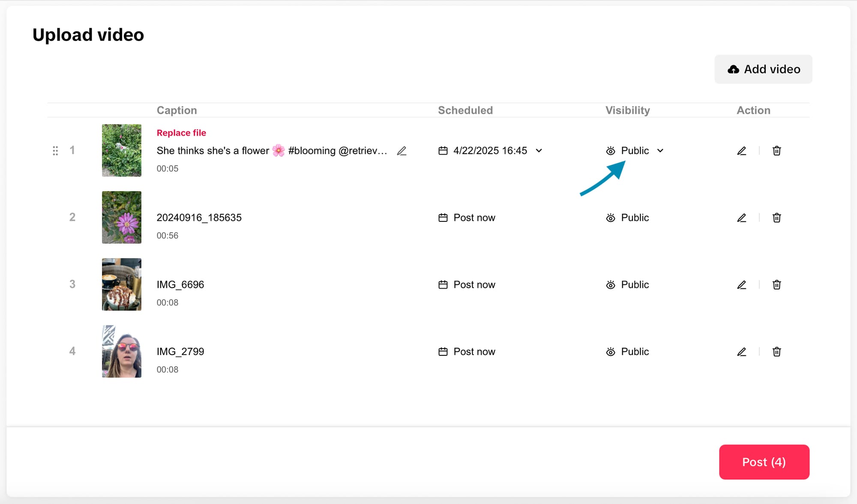Click Public label for IMG_6696

(635, 285)
